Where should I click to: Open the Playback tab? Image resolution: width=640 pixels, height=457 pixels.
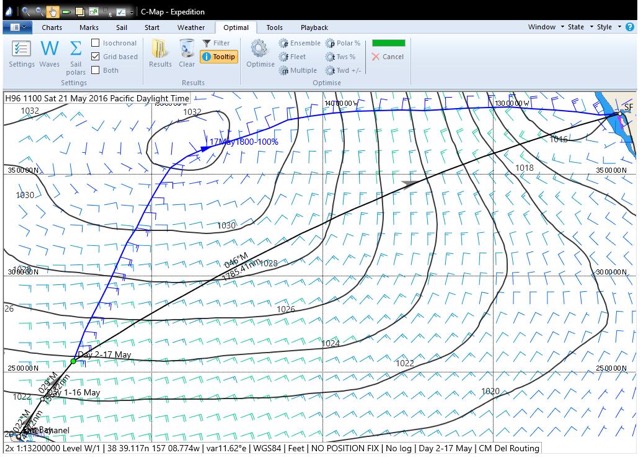pyautogui.click(x=314, y=28)
